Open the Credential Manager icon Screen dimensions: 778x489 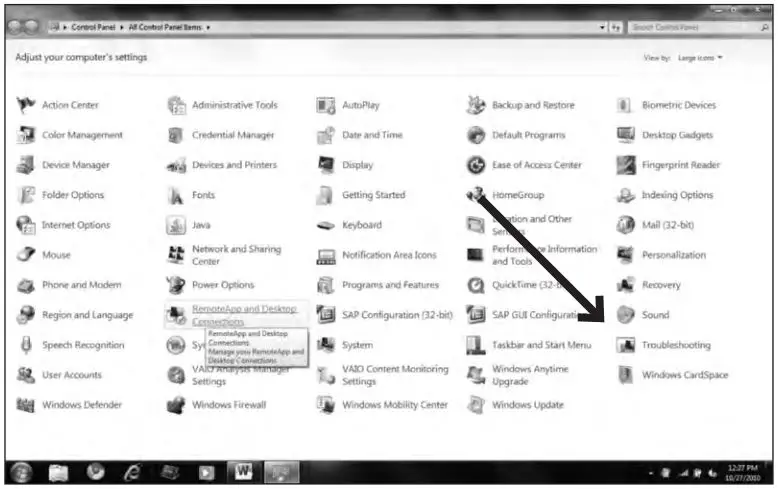pyautogui.click(x=176, y=135)
